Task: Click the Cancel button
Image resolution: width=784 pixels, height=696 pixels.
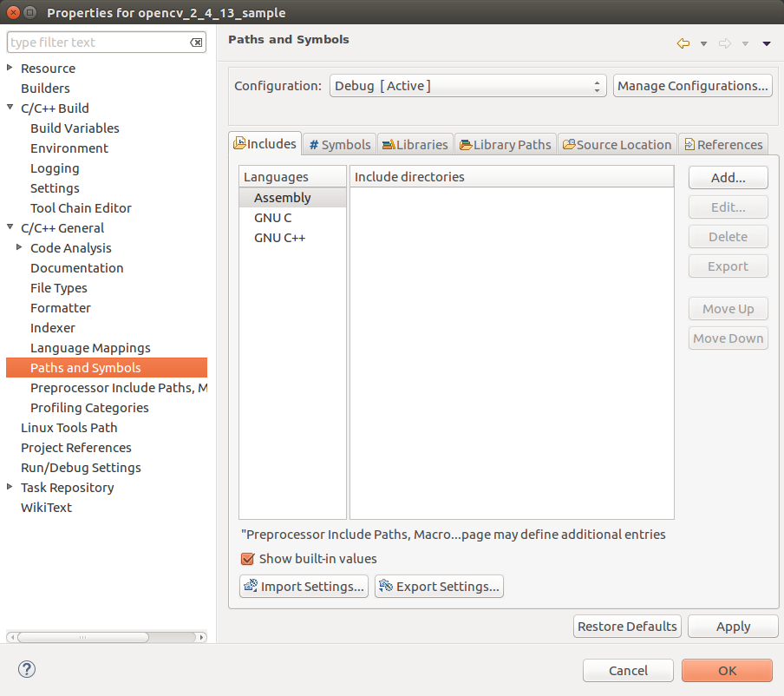Action: coord(628,670)
